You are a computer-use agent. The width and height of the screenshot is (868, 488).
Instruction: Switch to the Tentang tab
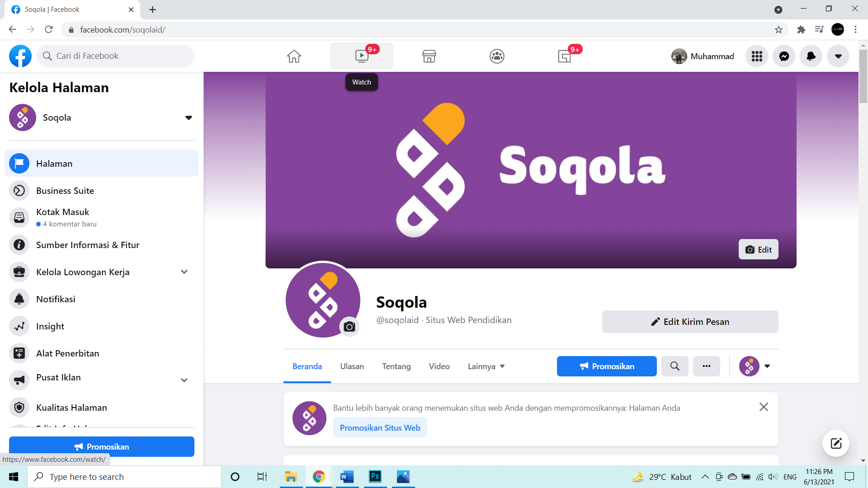396,366
